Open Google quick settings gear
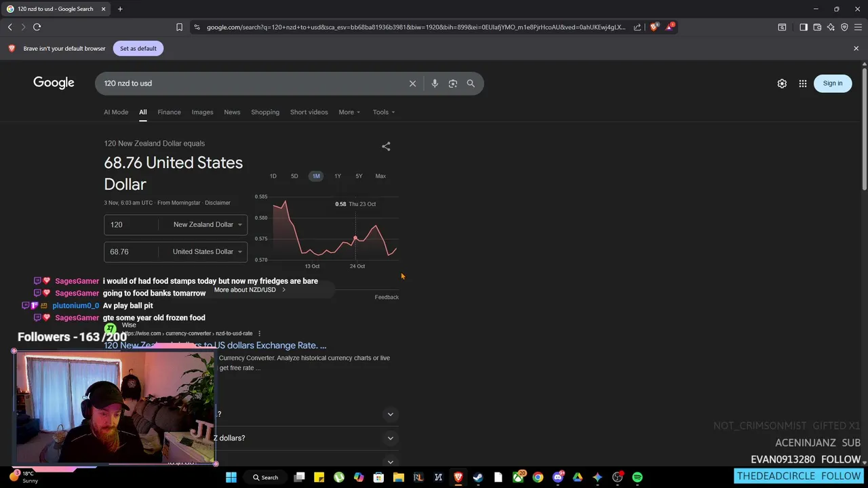This screenshot has height=488, width=868. pyautogui.click(x=782, y=83)
